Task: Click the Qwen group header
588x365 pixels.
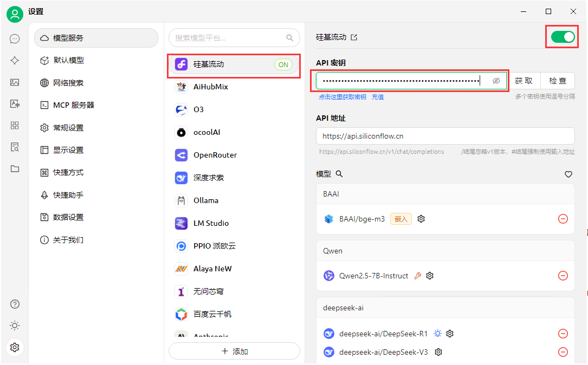Action: pyautogui.click(x=445, y=251)
